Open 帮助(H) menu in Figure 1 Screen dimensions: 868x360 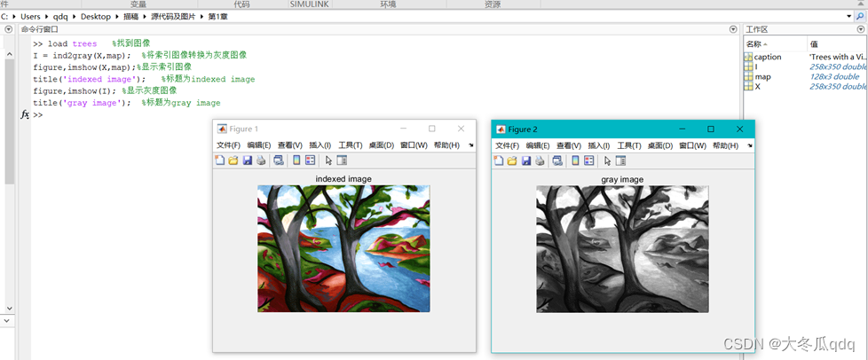[446, 145]
